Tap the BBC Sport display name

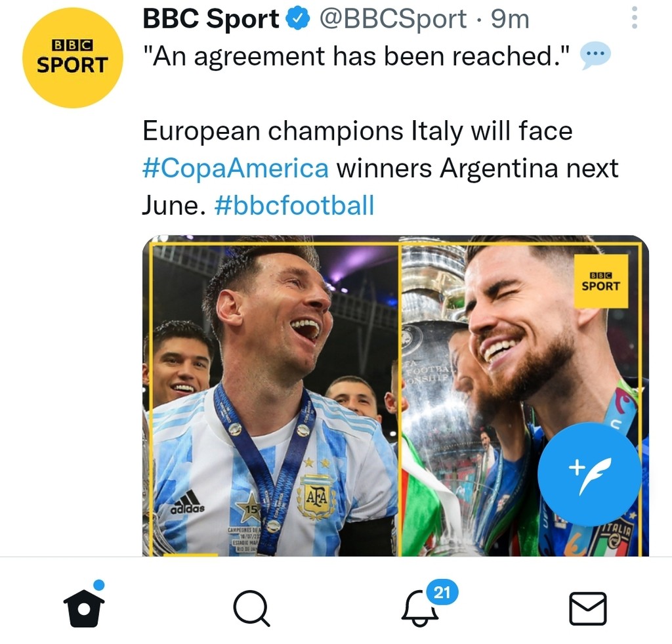[x=211, y=20]
